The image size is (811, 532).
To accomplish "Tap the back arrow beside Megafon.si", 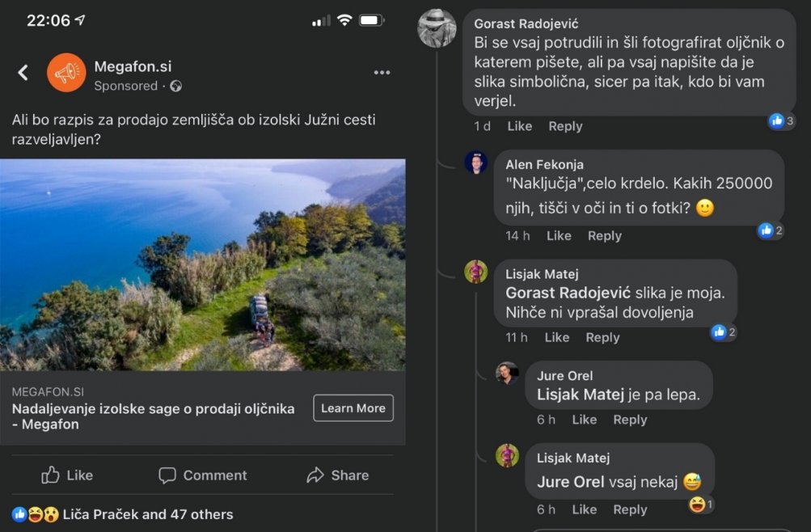I will pos(23,73).
